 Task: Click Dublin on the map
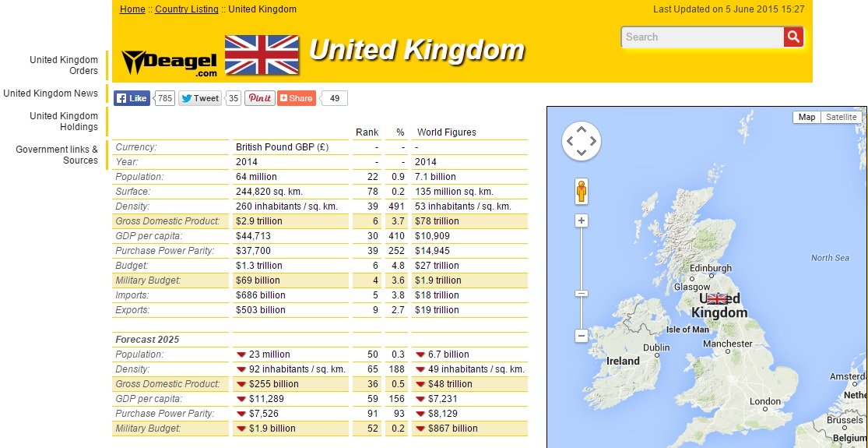click(656, 347)
